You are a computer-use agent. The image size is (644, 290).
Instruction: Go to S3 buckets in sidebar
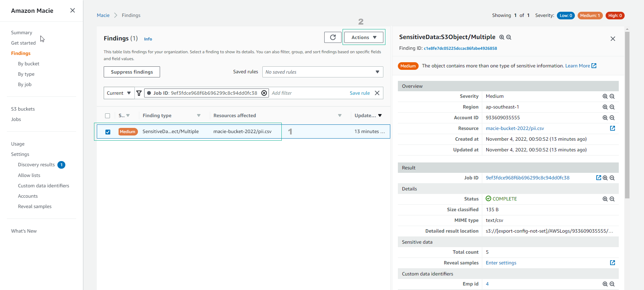pyautogui.click(x=23, y=109)
